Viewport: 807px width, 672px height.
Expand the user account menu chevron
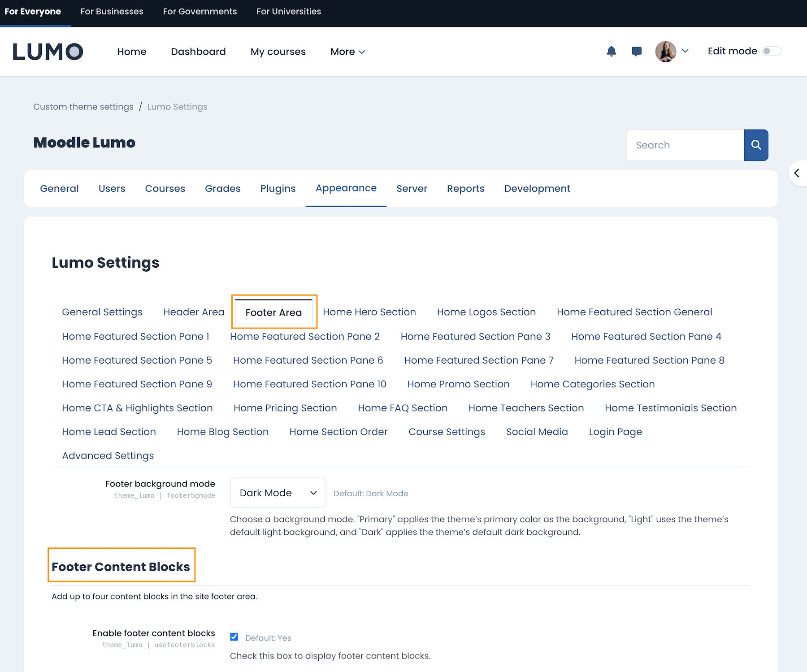[x=686, y=51]
